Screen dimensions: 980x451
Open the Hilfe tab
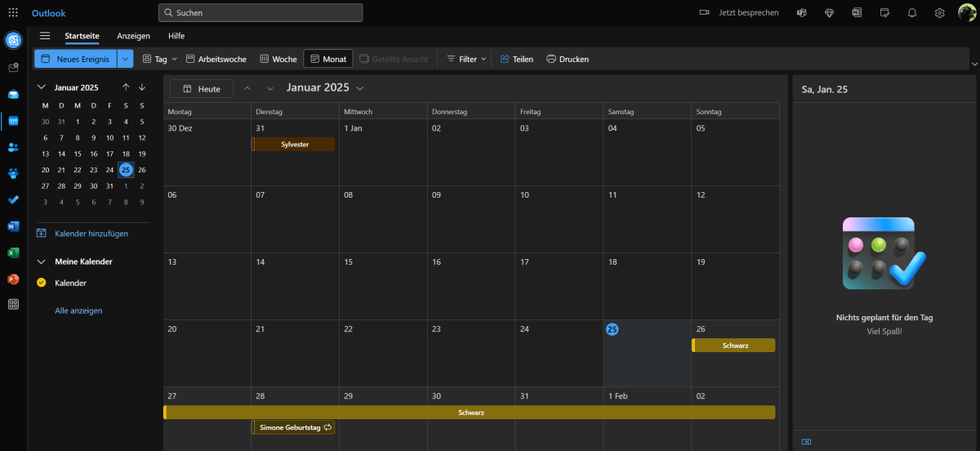coord(176,36)
